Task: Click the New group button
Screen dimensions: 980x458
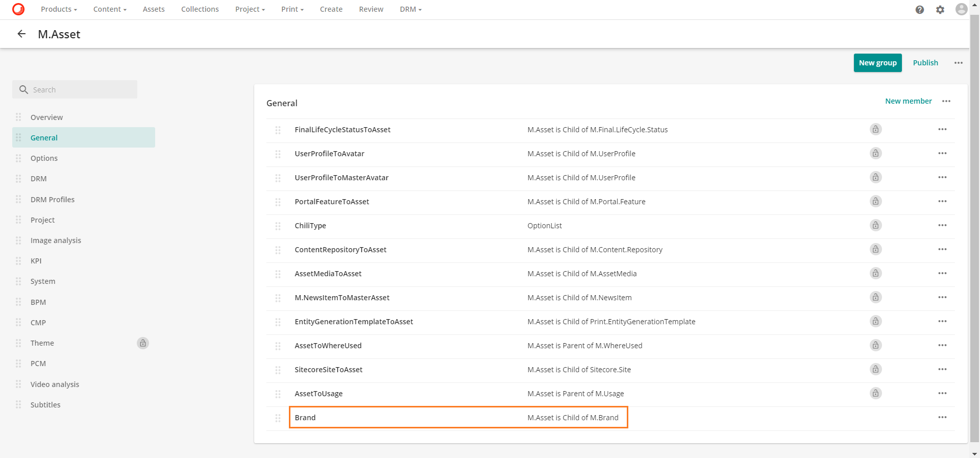Action: click(877, 63)
